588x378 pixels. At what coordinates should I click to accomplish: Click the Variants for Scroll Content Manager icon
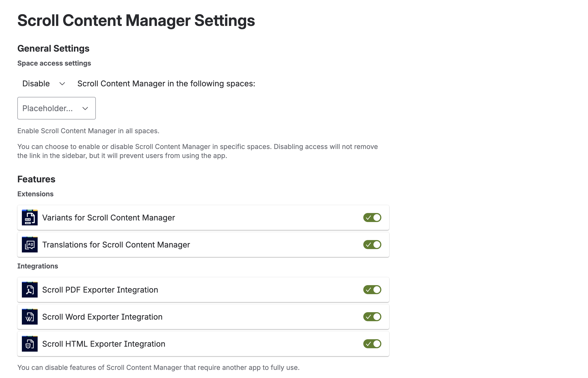[29, 218]
